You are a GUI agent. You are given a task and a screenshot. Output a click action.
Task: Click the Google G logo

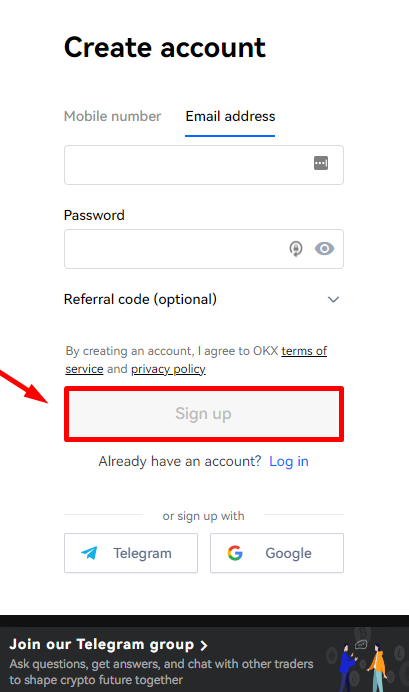click(235, 553)
